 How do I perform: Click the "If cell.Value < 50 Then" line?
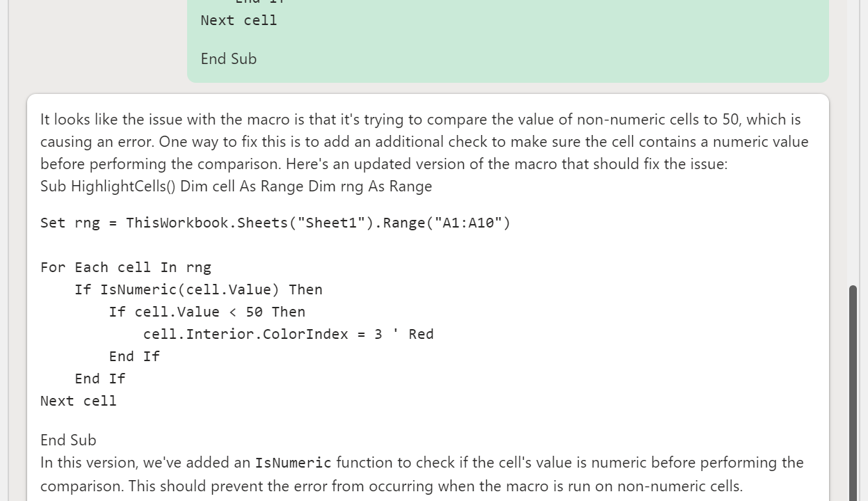207,312
